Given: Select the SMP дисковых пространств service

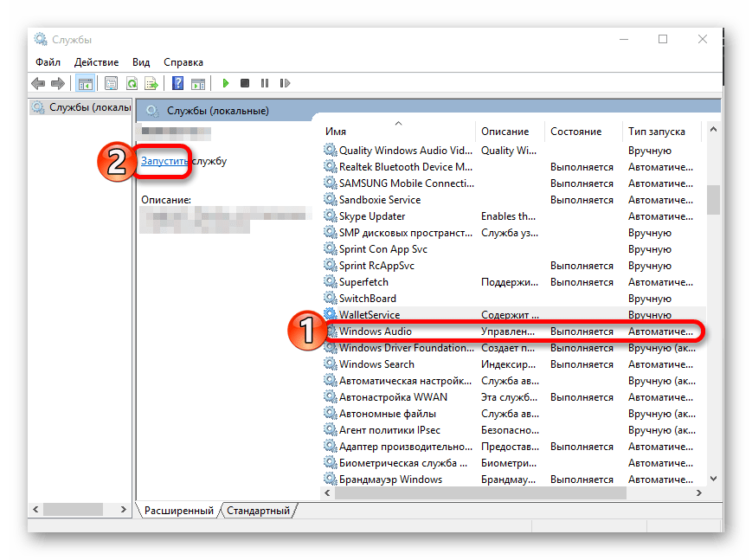Looking at the screenshot, I should click(x=513, y=233).
